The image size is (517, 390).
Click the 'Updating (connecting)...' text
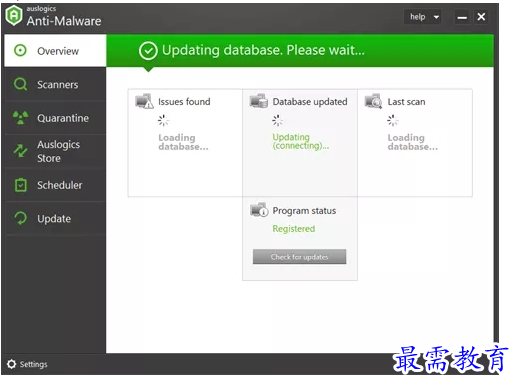point(301,141)
